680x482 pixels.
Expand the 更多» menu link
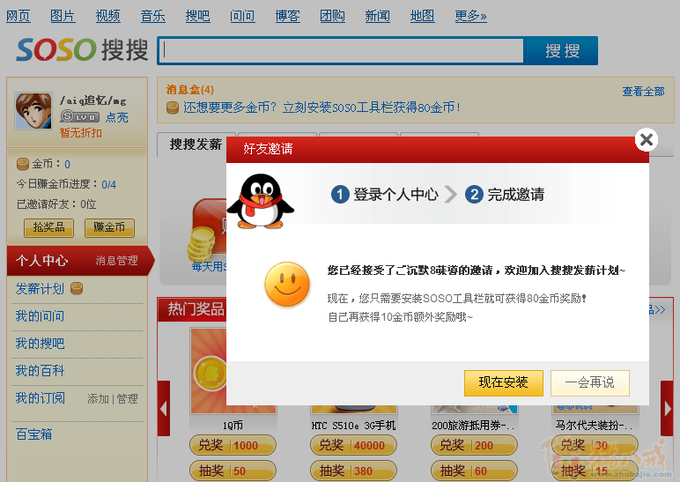(471, 16)
